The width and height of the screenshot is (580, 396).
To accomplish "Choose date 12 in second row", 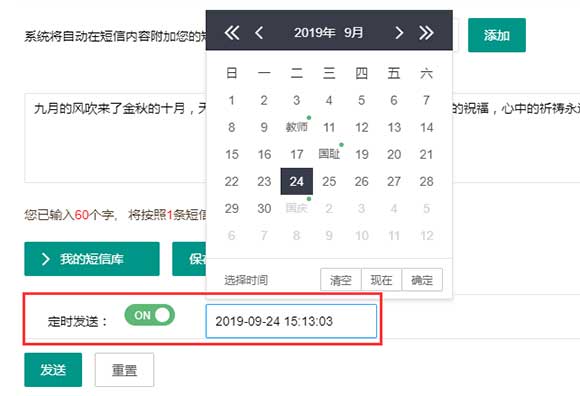I will point(361,127).
